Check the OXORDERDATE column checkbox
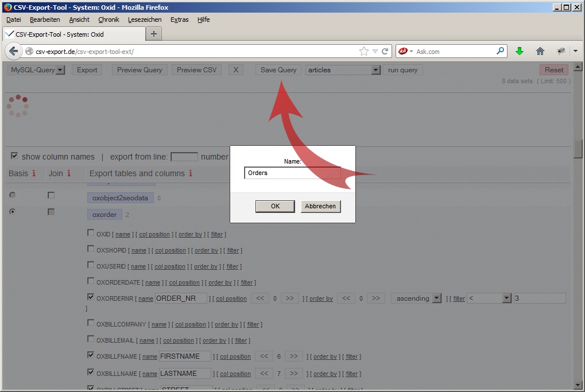Viewport: 585px width, 392px height. click(91, 281)
